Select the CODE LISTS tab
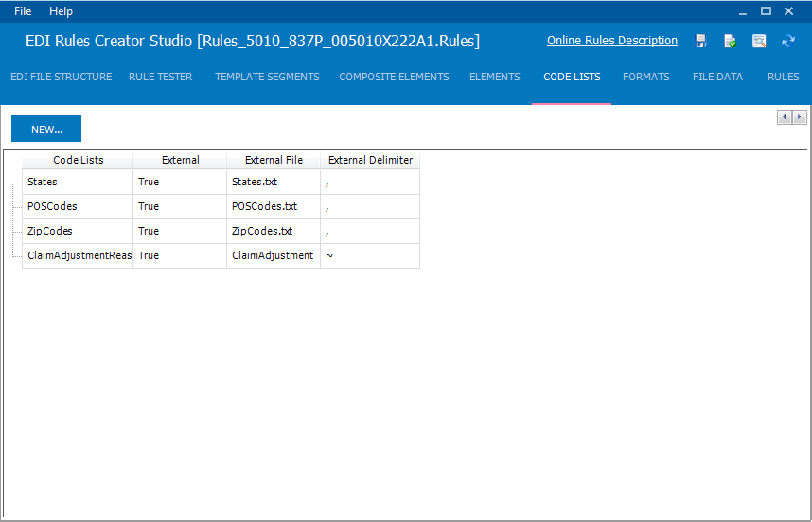The height and width of the screenshot is (522, 812). (572, 77)
